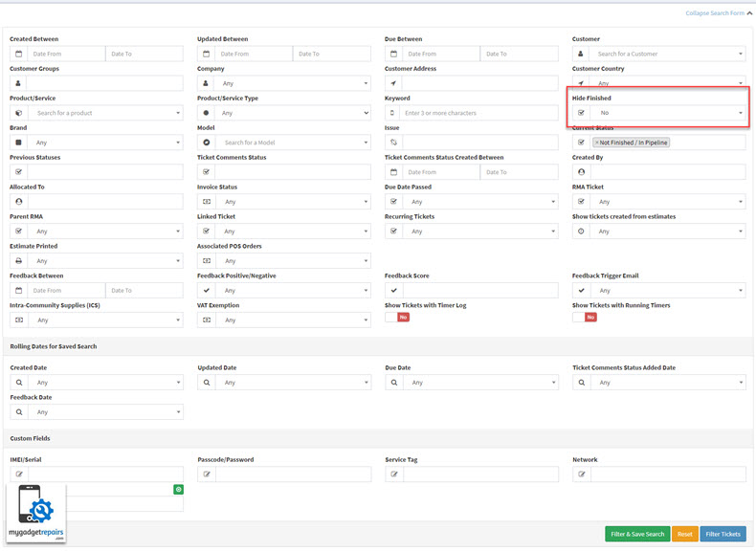Open Customer Country dropdown
Screen dimensions: 756x551
pos(668,83)
